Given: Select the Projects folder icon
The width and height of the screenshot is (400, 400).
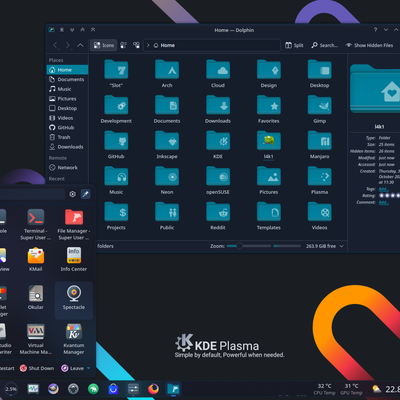Looking at the screenshot, I should 116,212.
